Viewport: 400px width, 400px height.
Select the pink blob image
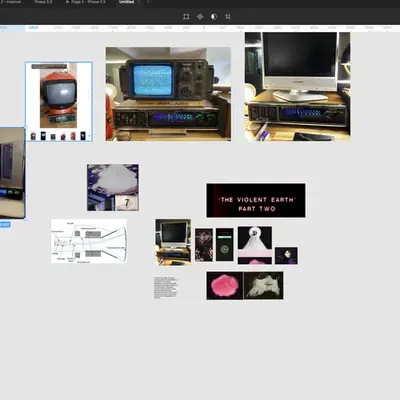[x=225, y=286]
